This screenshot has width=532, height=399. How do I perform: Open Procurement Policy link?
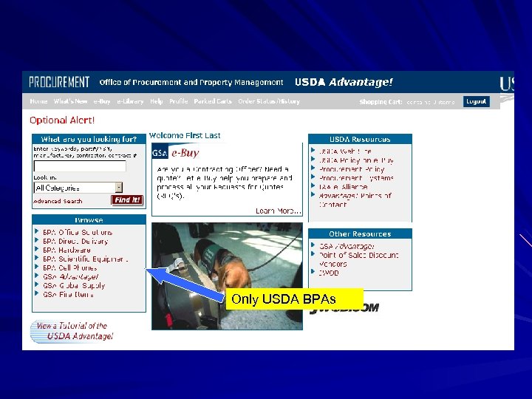pos(352,169)
